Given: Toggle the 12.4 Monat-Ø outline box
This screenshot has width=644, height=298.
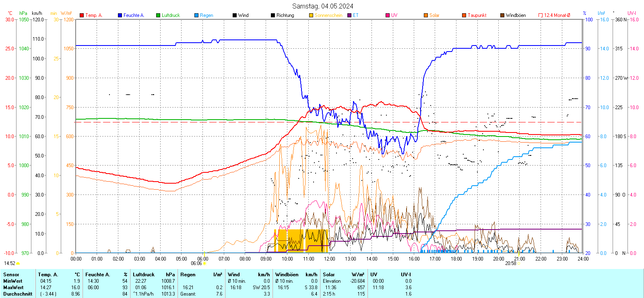Looking at the screenshot, I should coord(541,15).
